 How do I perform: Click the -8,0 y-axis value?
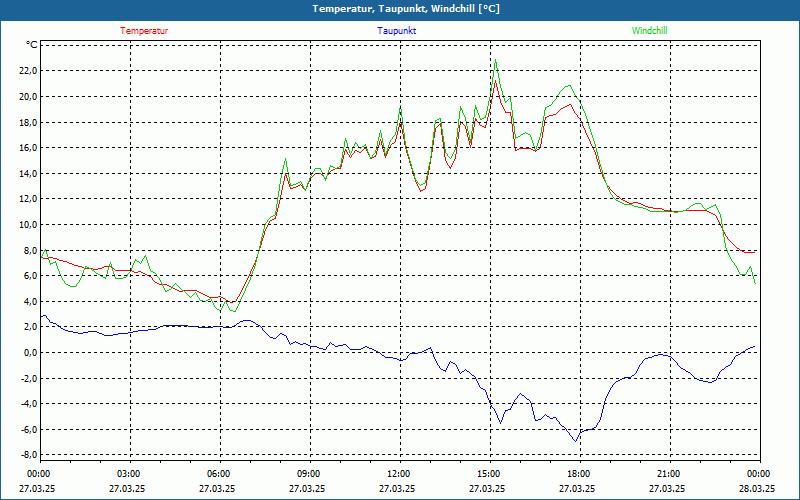tap(29, 455)
